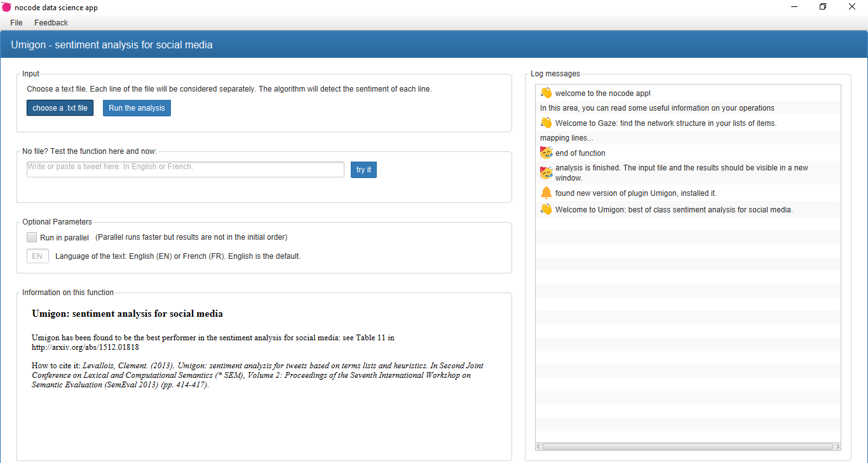This screenshot has height=463, width=868.
Task: Select the 'In this area, you can read' log line
Action: pyautogui.click(x=657, y=108)
